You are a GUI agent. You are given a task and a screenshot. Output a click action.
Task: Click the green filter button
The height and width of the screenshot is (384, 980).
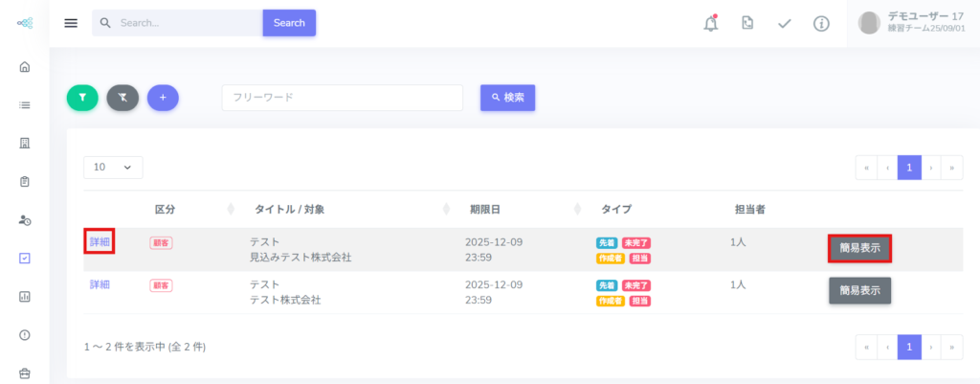click(82, 97)
